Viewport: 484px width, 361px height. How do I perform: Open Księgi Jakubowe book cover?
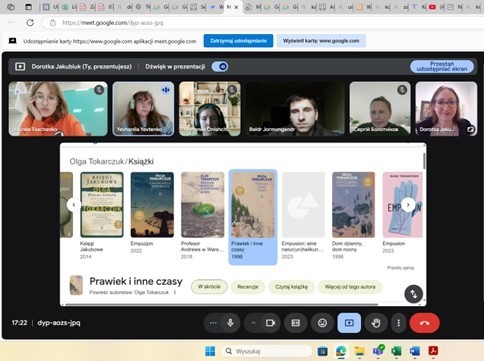click(102, 205)
